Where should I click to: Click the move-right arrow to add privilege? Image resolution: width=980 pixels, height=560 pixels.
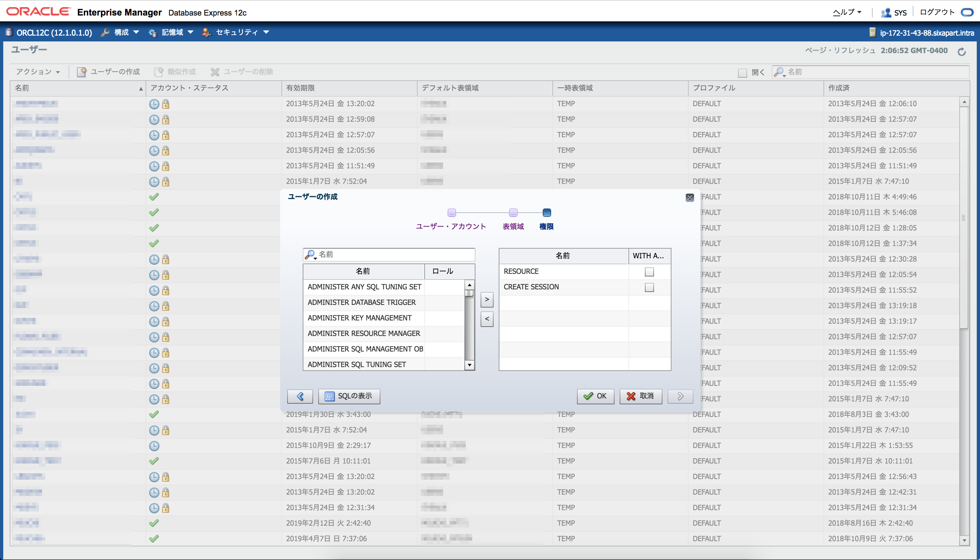pyautogui.click(x=486, y=299)
